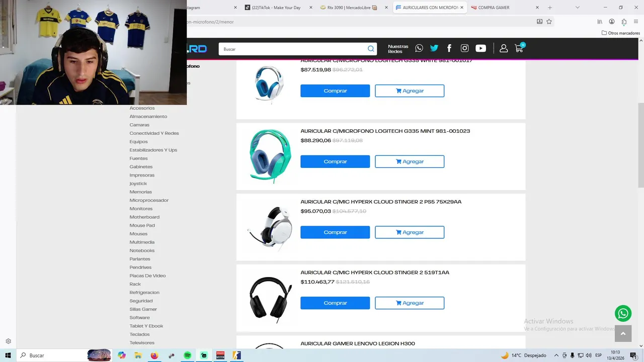The width and height of the screenshot is (644, 362).
Task: Open Motherboard category
Action: [x=144, y=217]
